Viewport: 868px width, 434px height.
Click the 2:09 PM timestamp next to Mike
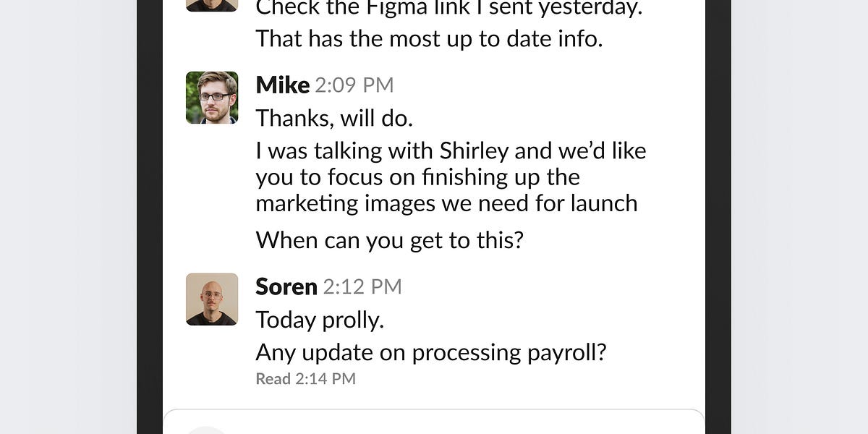[354, 85]
